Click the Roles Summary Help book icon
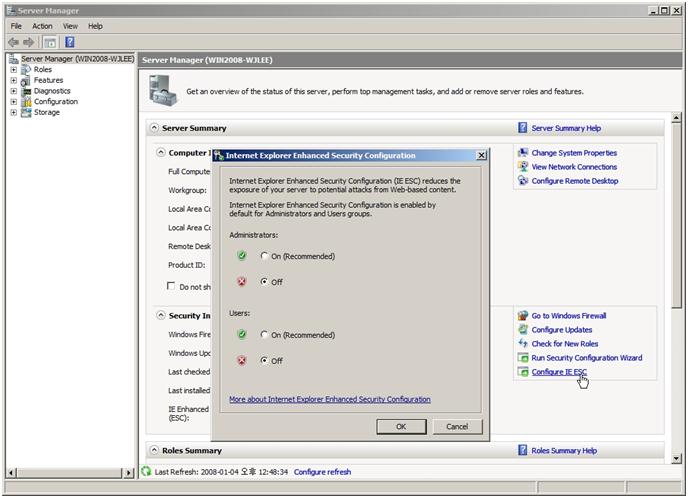The image size is (688, 498). (523, 450)
